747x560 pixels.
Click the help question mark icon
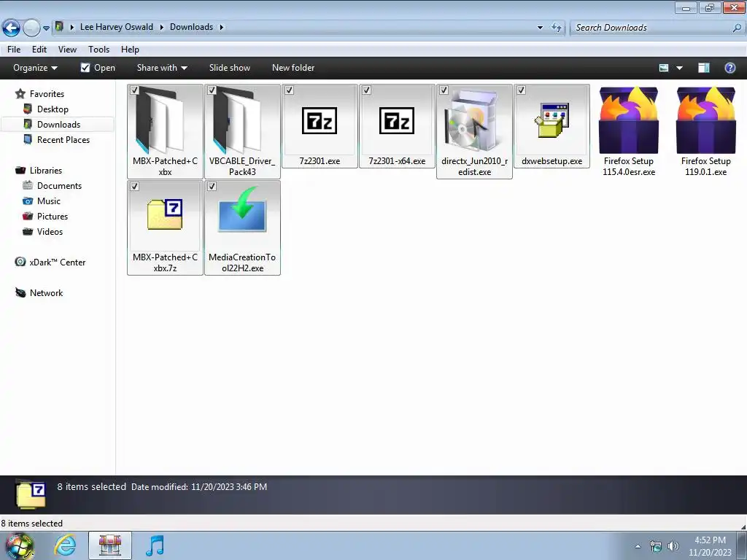click(729, 68)
